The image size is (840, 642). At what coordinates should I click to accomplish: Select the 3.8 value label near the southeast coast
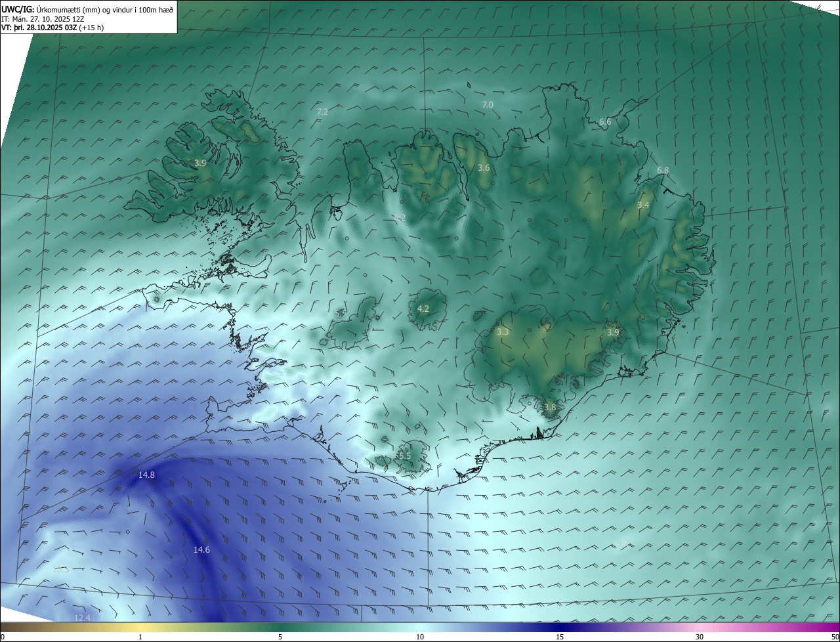[x=550, y=407]
